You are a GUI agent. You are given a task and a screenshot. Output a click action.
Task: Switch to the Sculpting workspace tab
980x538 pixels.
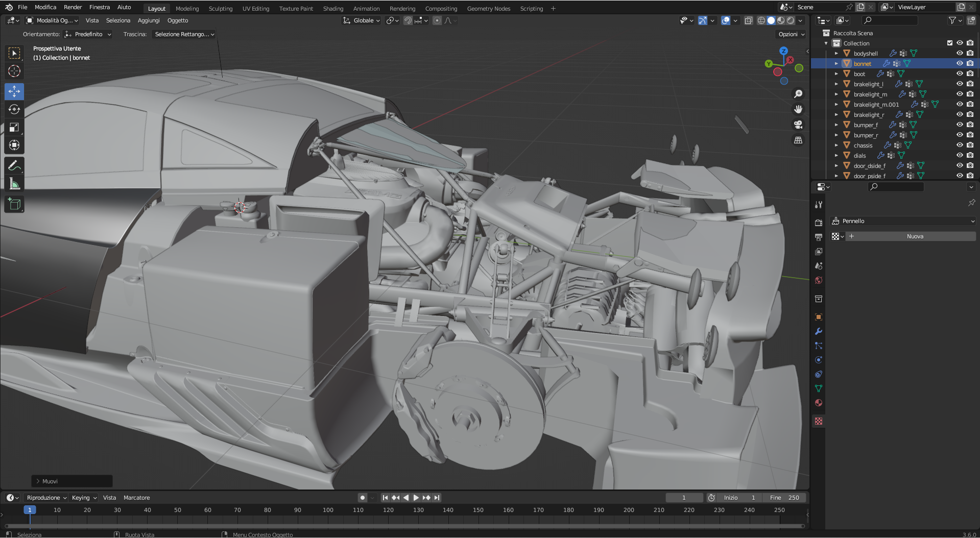pos(220,9)
